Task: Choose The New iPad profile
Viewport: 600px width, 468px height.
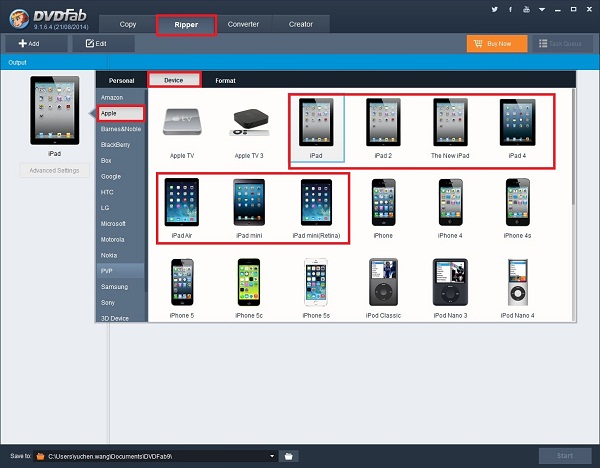Action: click(x=450, y=128)
